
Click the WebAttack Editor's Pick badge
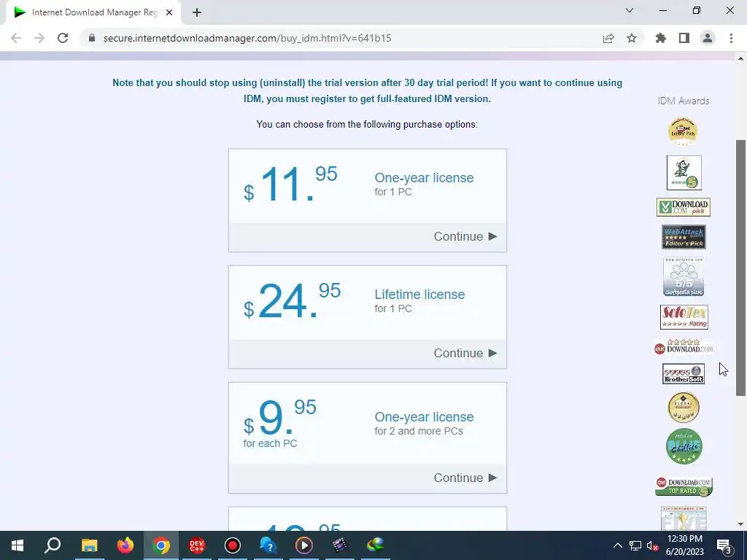click(x=684, y=237)
